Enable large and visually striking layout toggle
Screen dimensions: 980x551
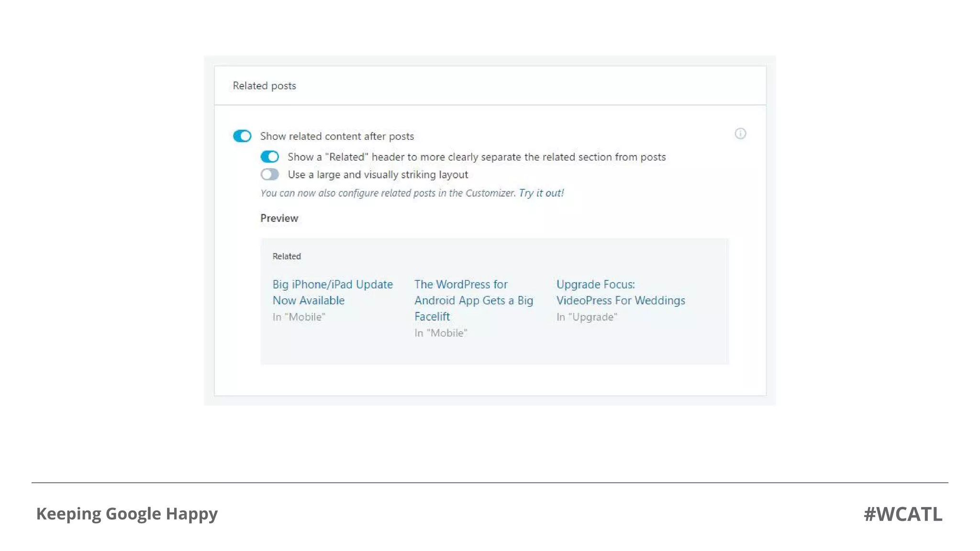tap(269, 175)
